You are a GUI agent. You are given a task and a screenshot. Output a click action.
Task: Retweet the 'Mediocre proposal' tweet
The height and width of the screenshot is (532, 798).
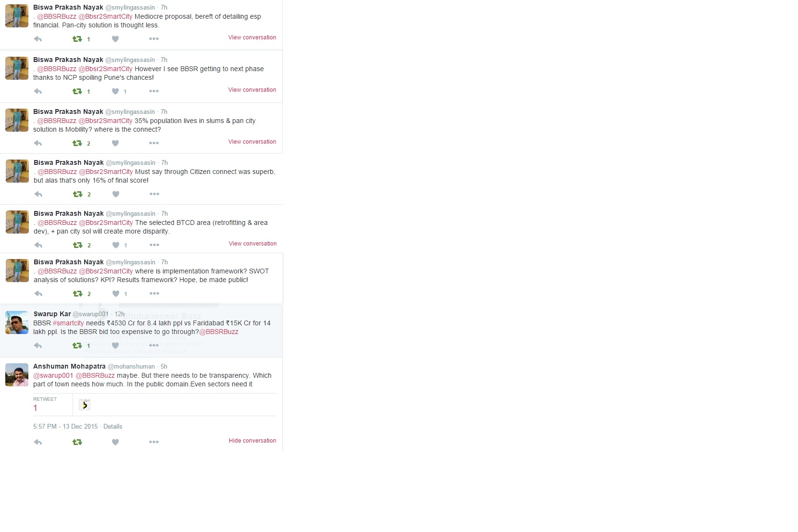(77, 39)
